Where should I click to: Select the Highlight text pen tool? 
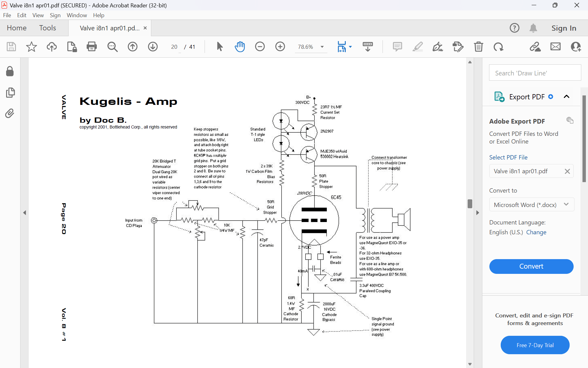[x=418, y=47]
